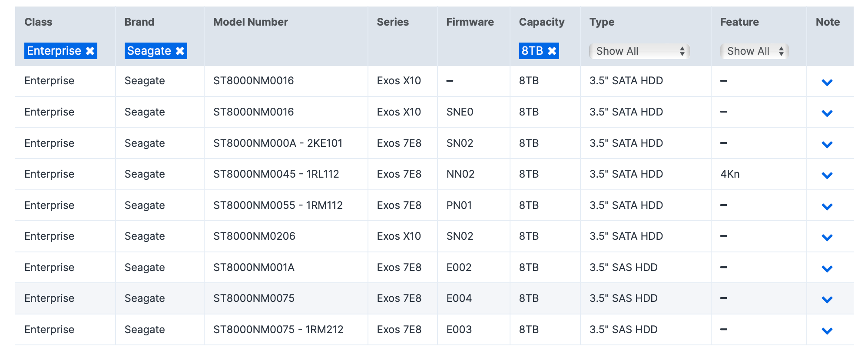Click firmware value NN02
The height and width of the screenshot is (364, 868).
[x=461, y=174]
